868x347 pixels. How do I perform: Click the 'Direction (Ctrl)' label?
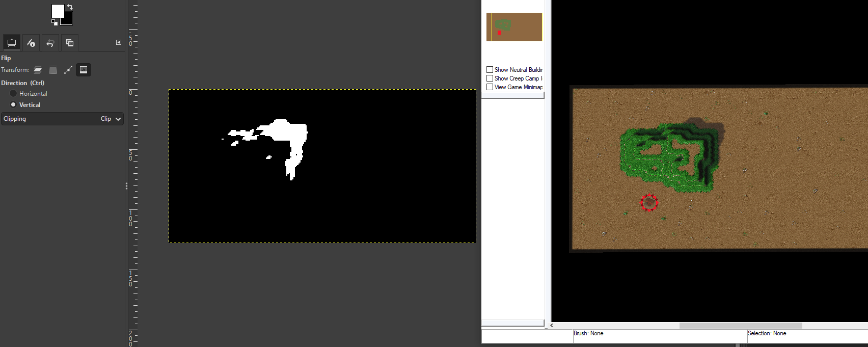[23, 83]
